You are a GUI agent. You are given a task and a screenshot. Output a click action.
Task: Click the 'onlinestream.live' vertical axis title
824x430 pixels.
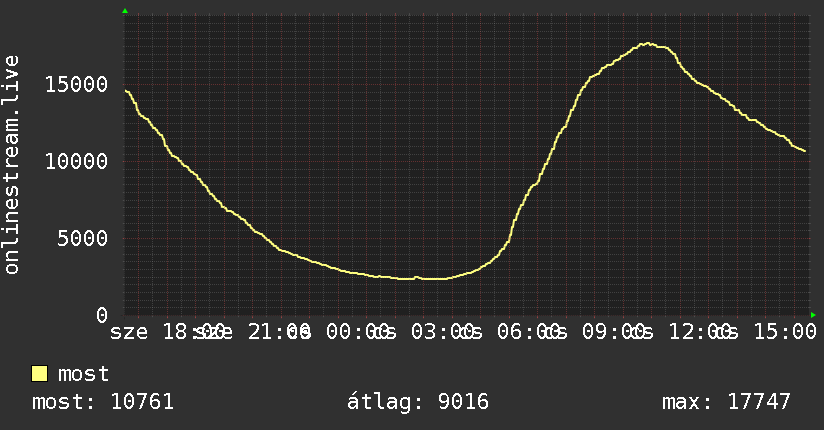tap(12, 165)
